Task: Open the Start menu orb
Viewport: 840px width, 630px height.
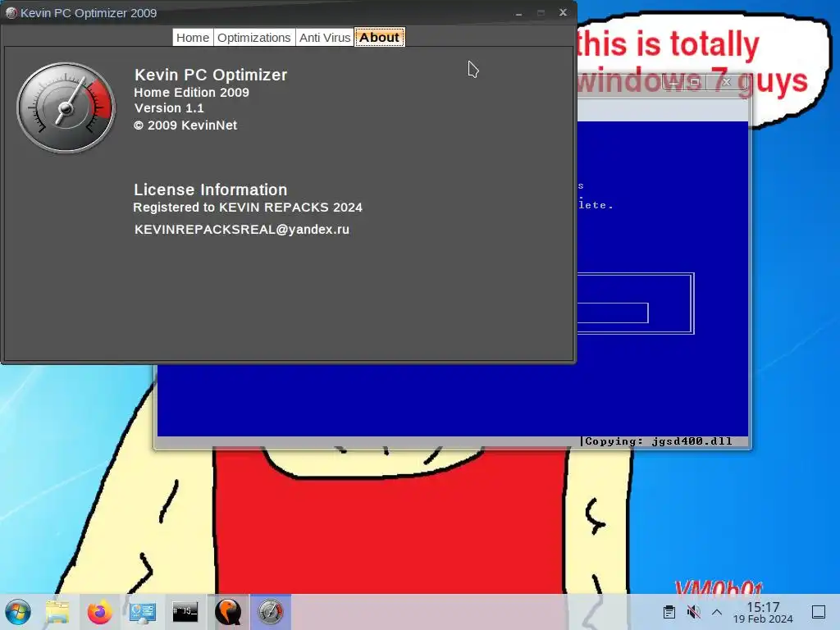Action: coord(18,612)
